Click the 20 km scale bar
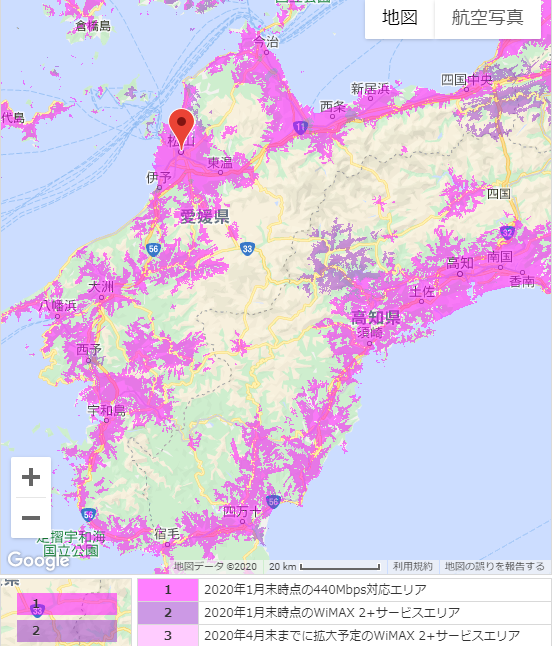Image resolution: width=552 pixels, height=646 pixels. 325,566
